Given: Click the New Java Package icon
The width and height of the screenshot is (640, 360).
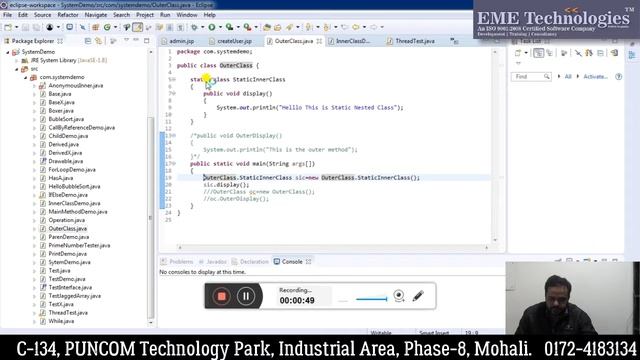Looking at the screenshot, I should pos(96,27).
